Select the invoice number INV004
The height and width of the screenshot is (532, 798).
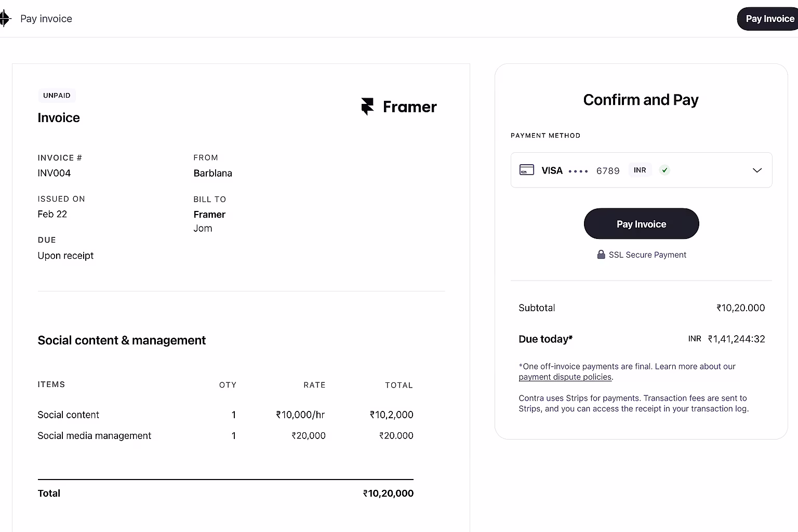54,173
